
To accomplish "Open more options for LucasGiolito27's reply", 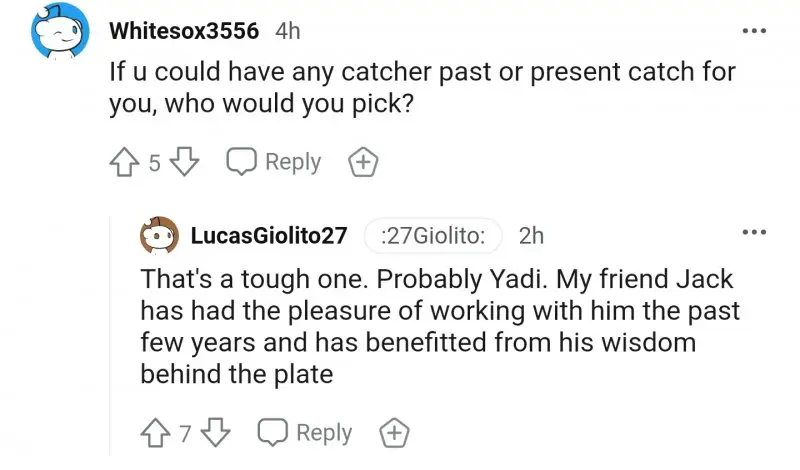I will 752,233.
